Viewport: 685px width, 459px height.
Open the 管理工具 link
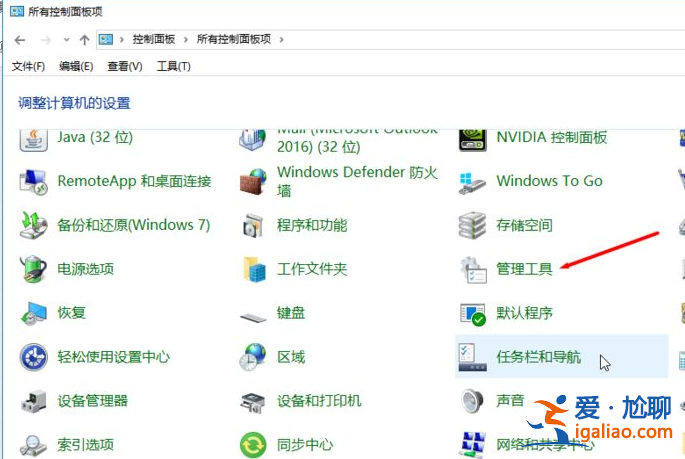click(x=524, y=269)
